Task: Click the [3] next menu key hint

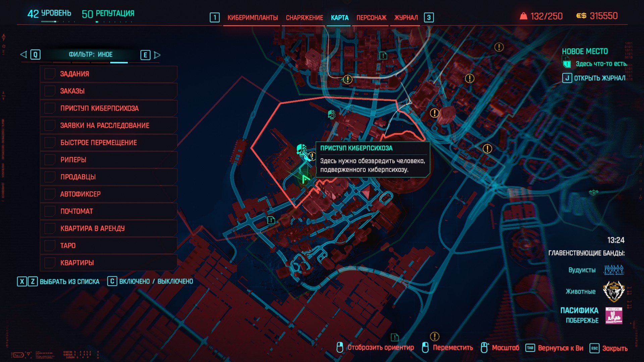Action: tap(429, 17)
